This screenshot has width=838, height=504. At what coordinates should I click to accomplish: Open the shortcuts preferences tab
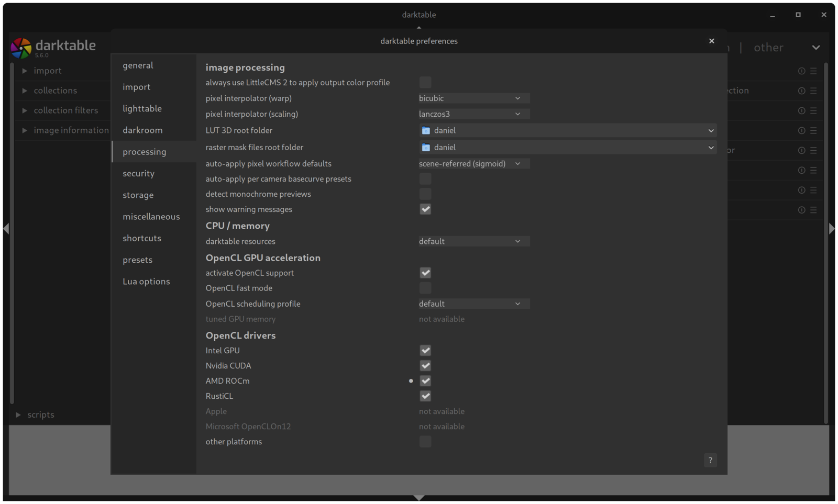point(154,238)
